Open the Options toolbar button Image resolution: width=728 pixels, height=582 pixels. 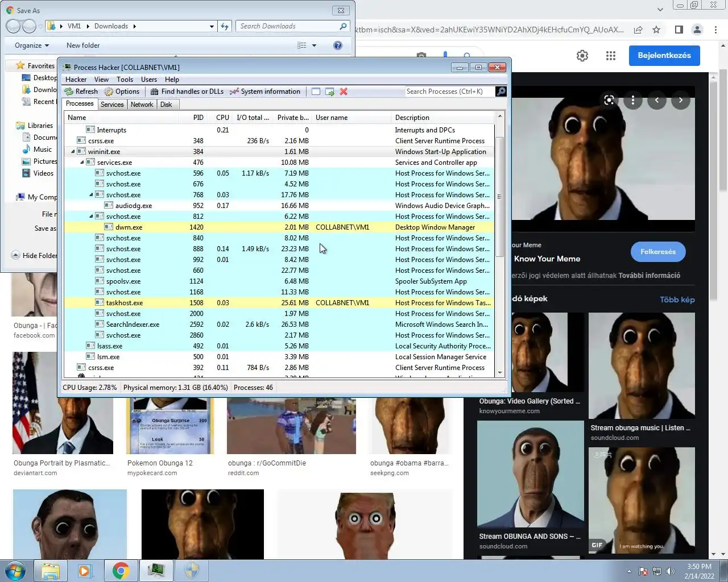point(122,92)
